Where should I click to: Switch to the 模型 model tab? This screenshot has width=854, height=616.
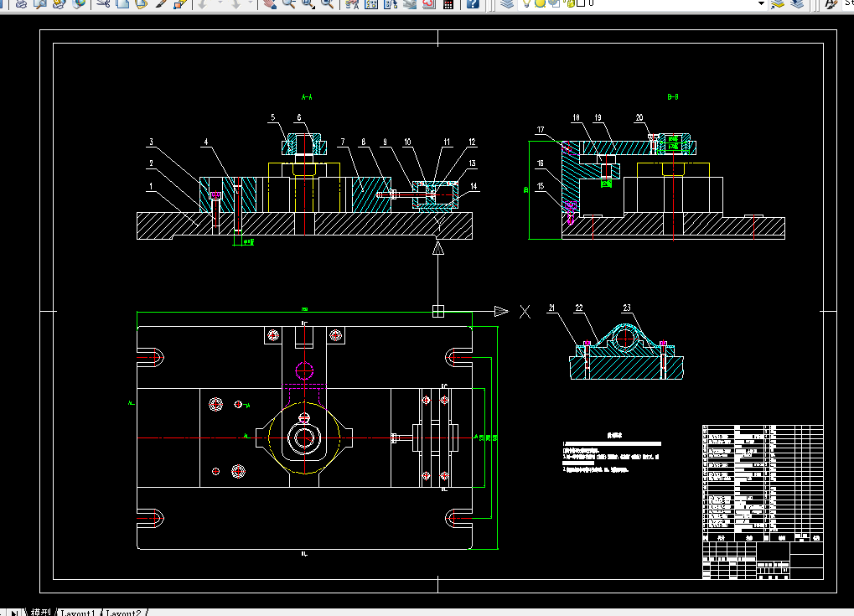pyautogui.click(x=39, y=612)
